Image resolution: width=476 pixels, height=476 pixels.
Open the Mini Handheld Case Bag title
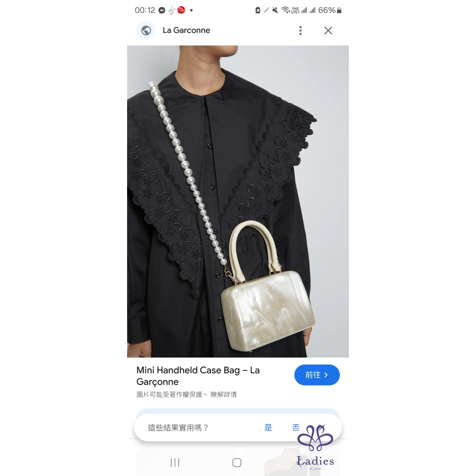tap(198, 376)
